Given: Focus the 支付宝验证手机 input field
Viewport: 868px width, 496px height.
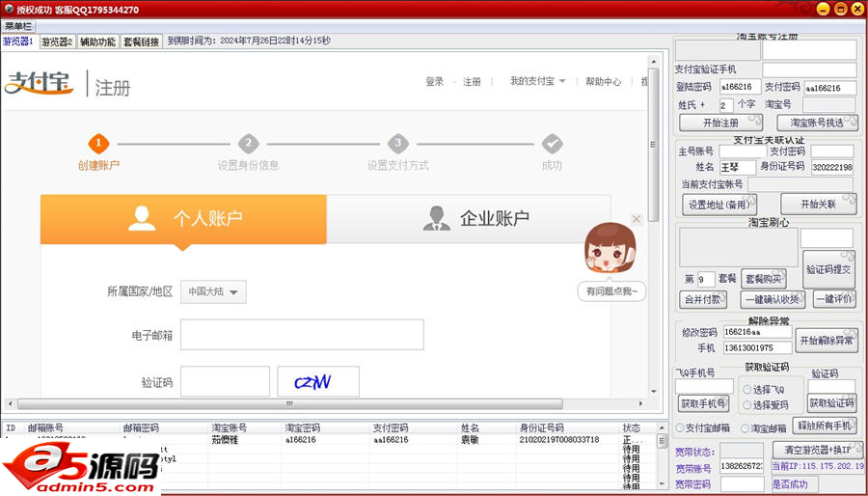Looking at the screenshot, I should (809, 69).
